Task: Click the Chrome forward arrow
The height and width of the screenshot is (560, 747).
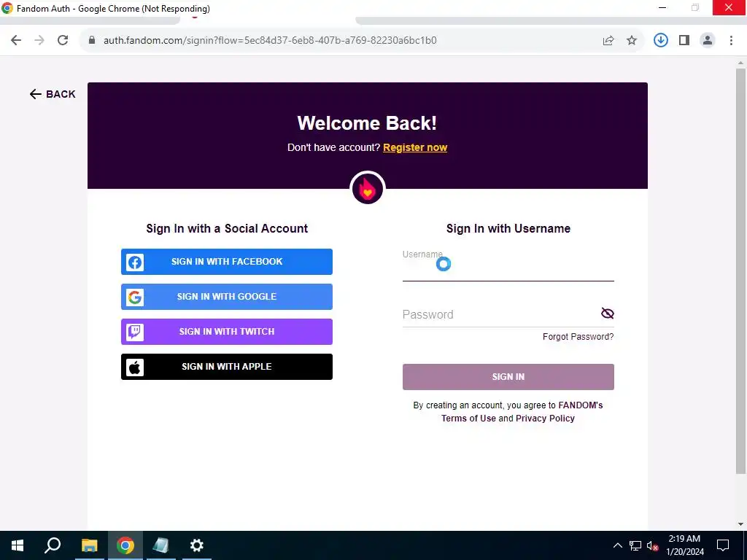Action: coord(39,41)
